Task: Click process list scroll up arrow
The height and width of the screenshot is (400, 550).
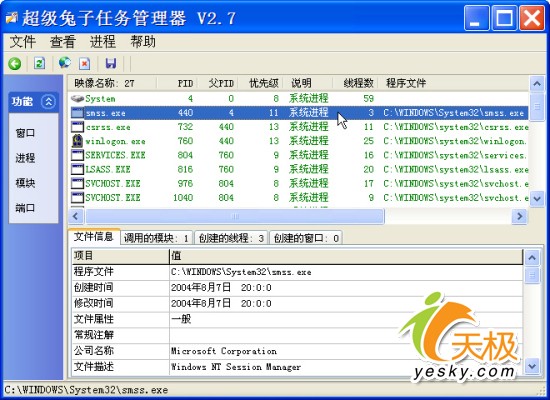Action: pyautogui.click(x=537, y=84)
